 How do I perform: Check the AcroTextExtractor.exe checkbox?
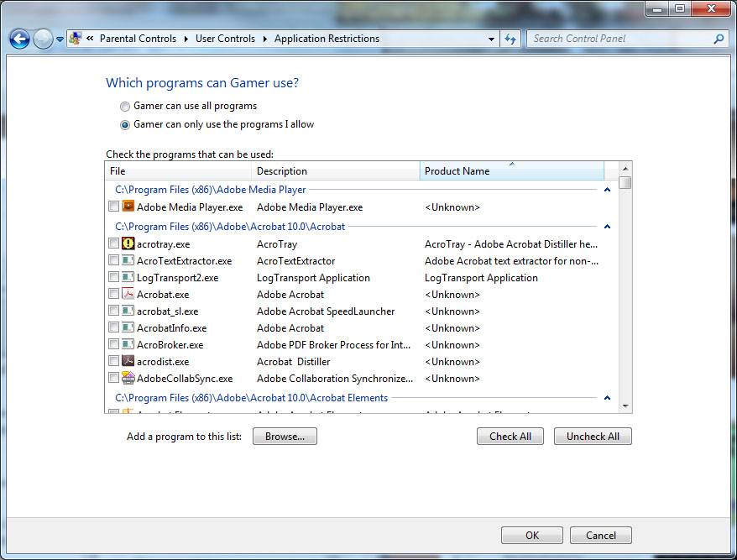pos(113,260)
